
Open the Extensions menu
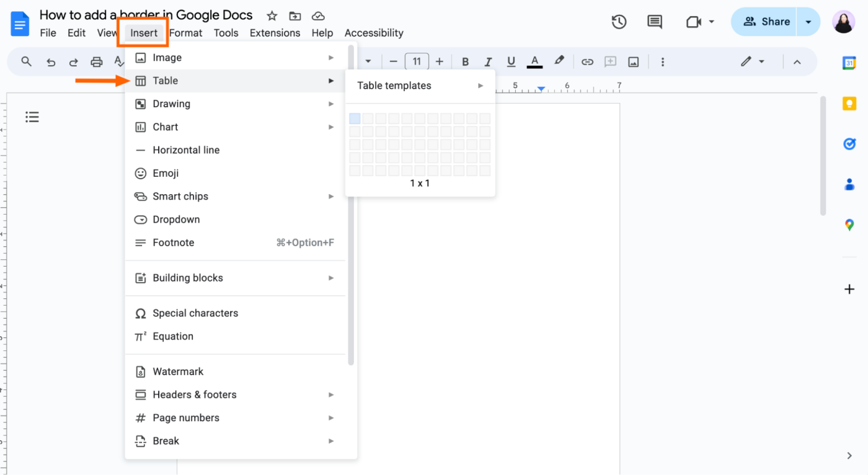tap(275, 33)
